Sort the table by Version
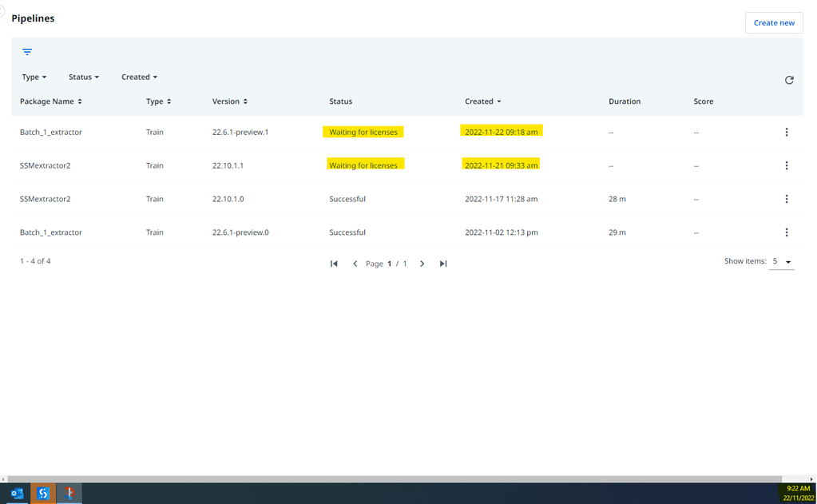The width and height of the screenshot is (817, 504). pyautogui.click(x=229, y=101)
